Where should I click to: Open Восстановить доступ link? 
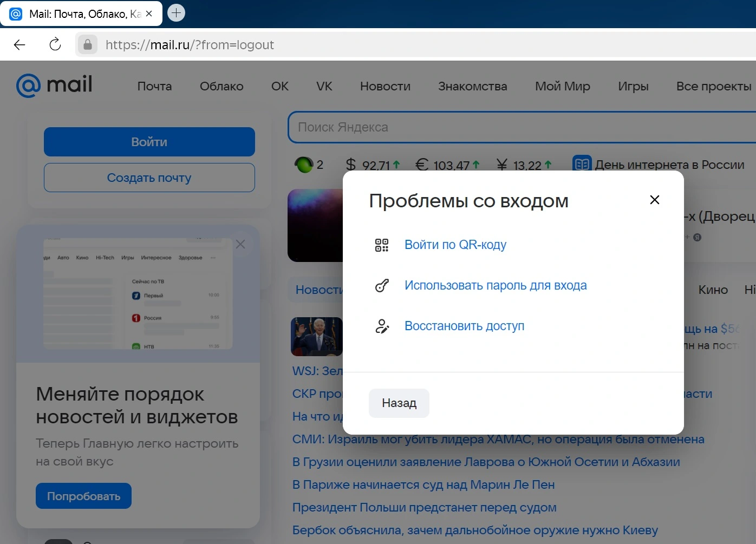pos(464,326)
